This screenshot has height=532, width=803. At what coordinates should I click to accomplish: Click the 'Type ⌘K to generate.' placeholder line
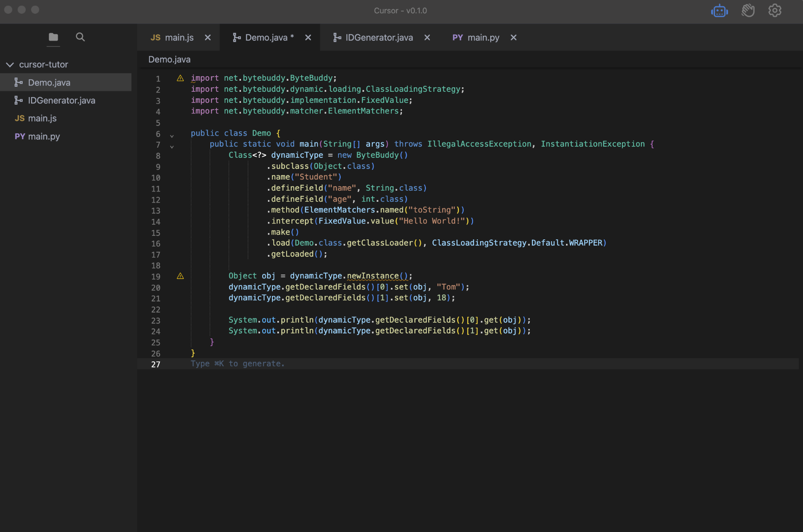pyautogui.click(x=237, y=364)
